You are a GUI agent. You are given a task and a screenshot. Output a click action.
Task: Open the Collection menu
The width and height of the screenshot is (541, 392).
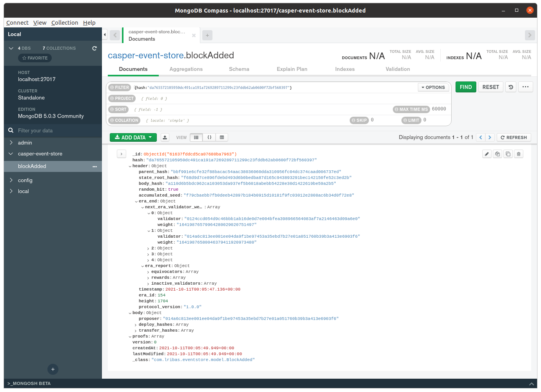[65, 23]
